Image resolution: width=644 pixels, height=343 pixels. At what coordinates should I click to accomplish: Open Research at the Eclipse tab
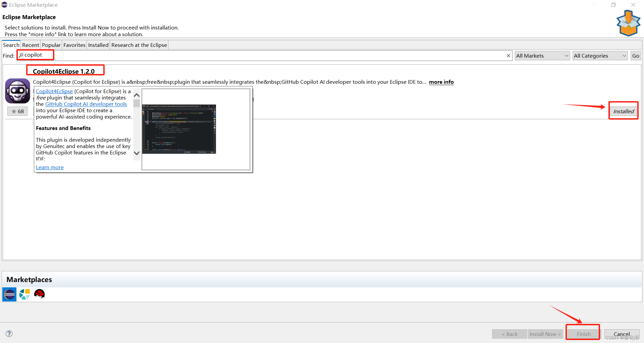pos(139,45)
